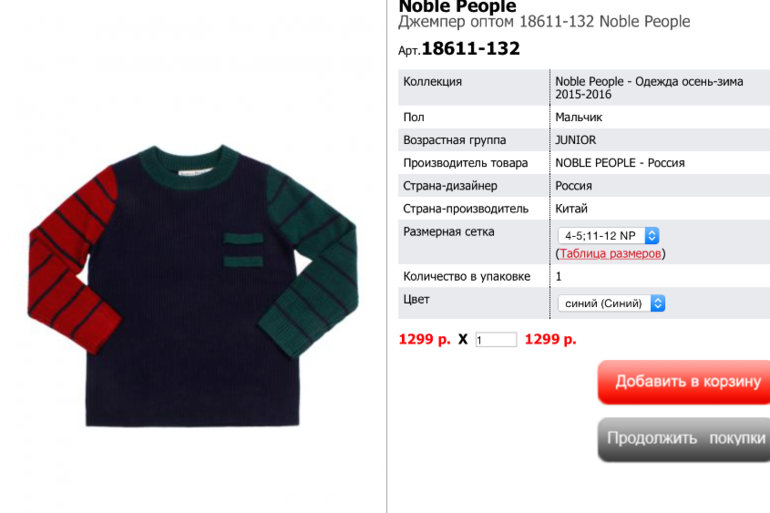
Task: Click the JUNIOR age group value
Action: (576, 140)
